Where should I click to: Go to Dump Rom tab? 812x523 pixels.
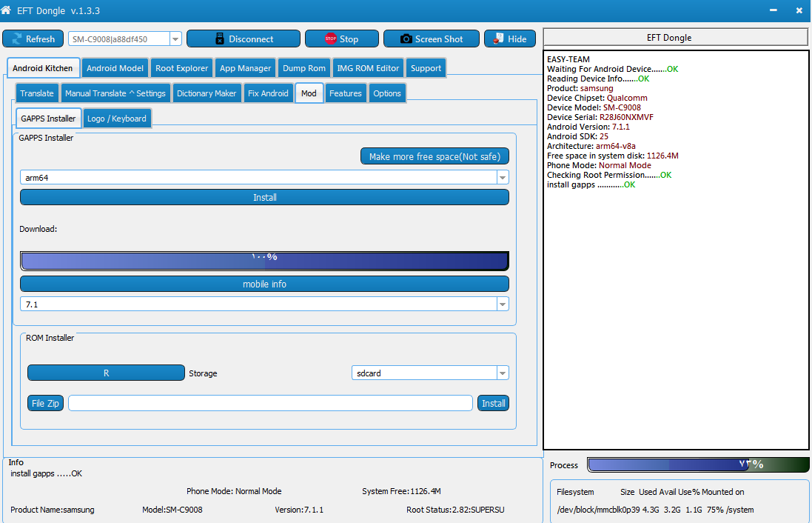coord(304,68)
